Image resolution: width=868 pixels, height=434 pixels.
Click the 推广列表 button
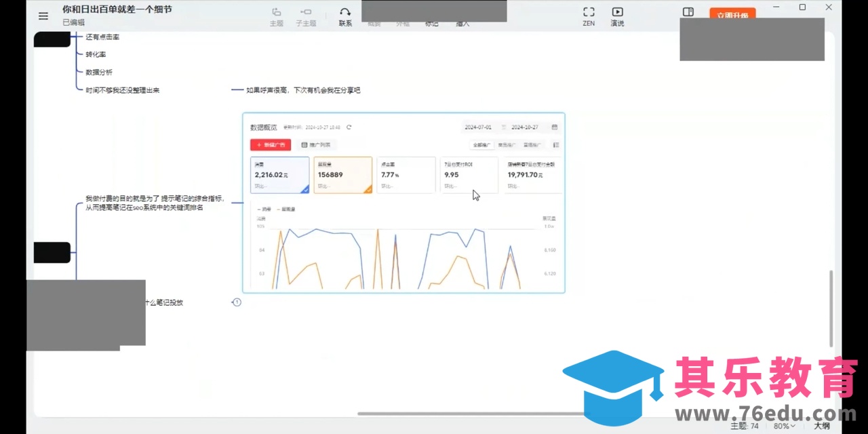click(316, 145)
